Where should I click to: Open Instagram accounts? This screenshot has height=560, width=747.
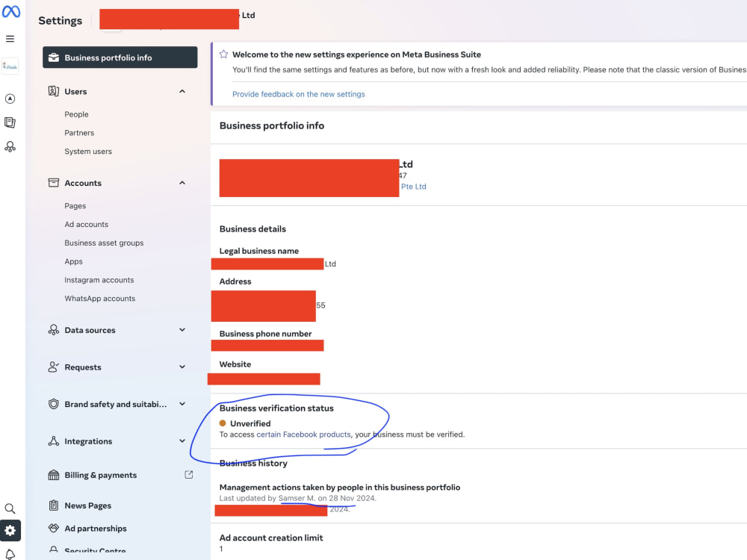[x=99, y=280]
